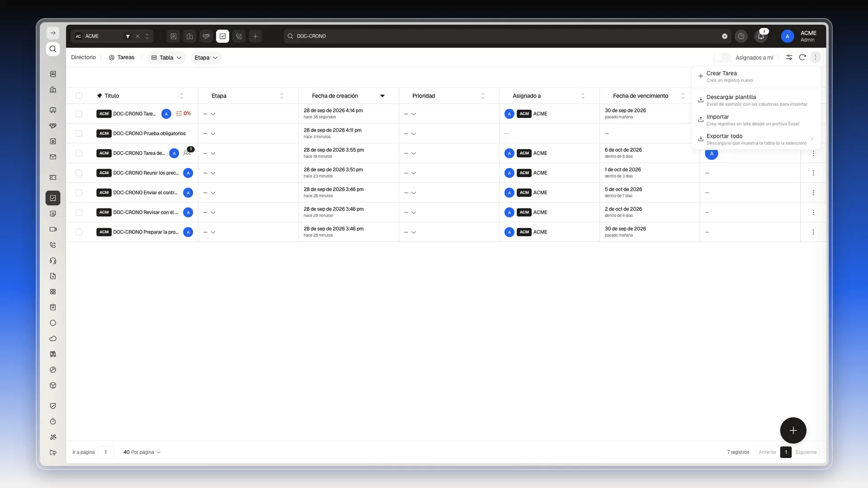Select Descargar plantilla menu option
Image resolution: width=868 pixels, height=488 pixels.
[x=756, y=100]
